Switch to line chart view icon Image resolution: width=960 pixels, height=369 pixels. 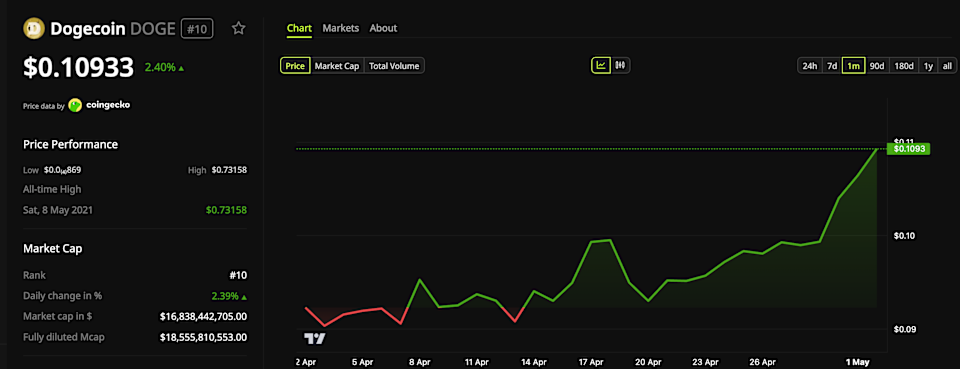pos(601,65)
